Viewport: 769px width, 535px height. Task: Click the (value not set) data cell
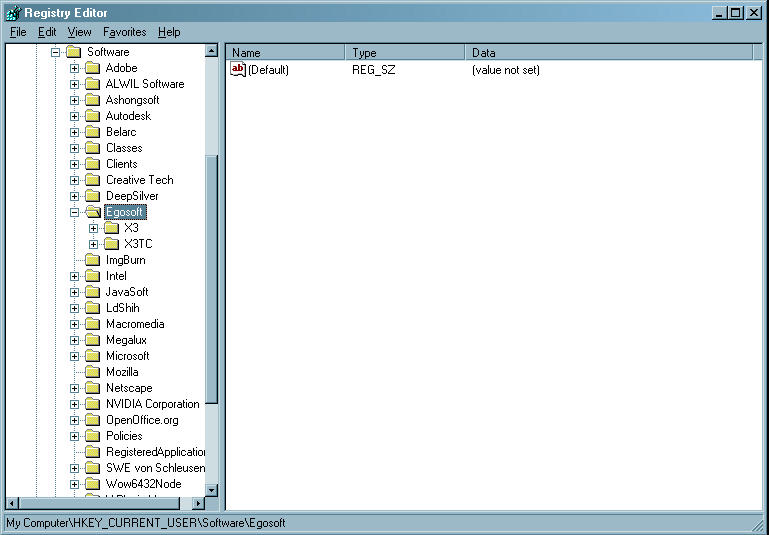click(x=506, y=70)
